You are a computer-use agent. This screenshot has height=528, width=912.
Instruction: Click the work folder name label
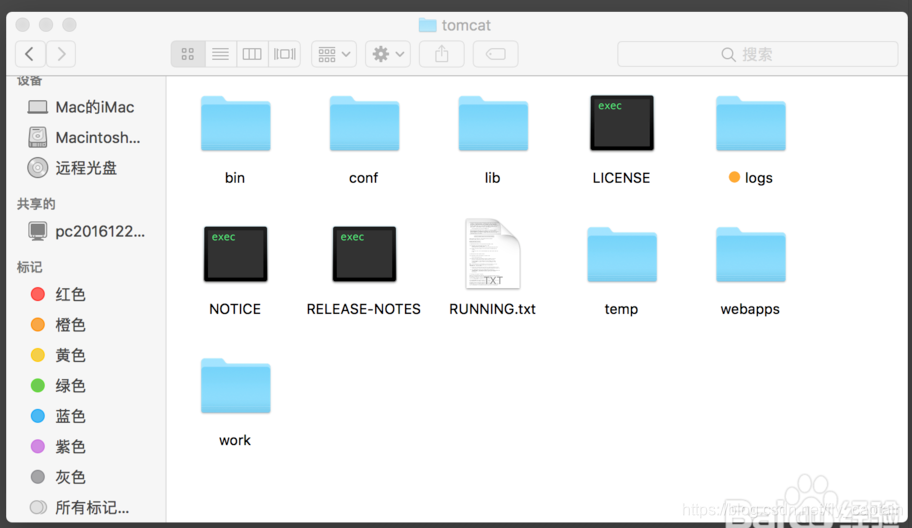[x=235, y=441]
